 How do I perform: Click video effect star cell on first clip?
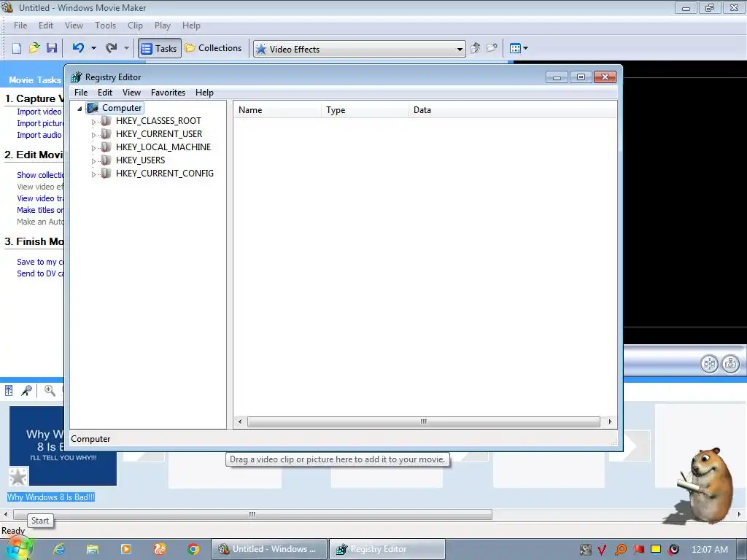pyautogui.click(x=18, y=477)
